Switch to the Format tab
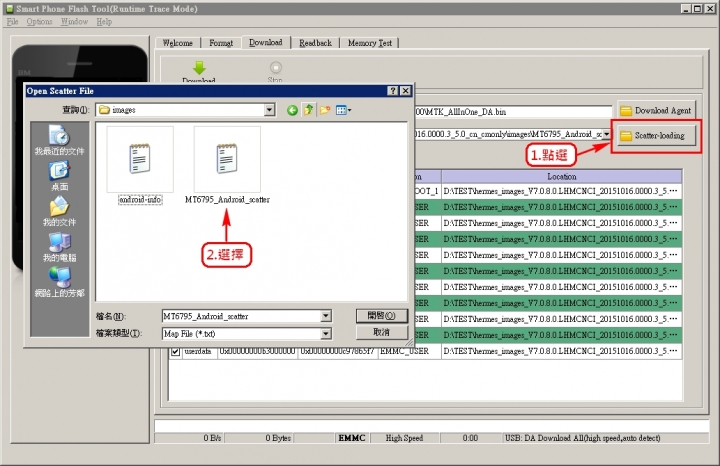720x466 pixels. tap(221, 43)
